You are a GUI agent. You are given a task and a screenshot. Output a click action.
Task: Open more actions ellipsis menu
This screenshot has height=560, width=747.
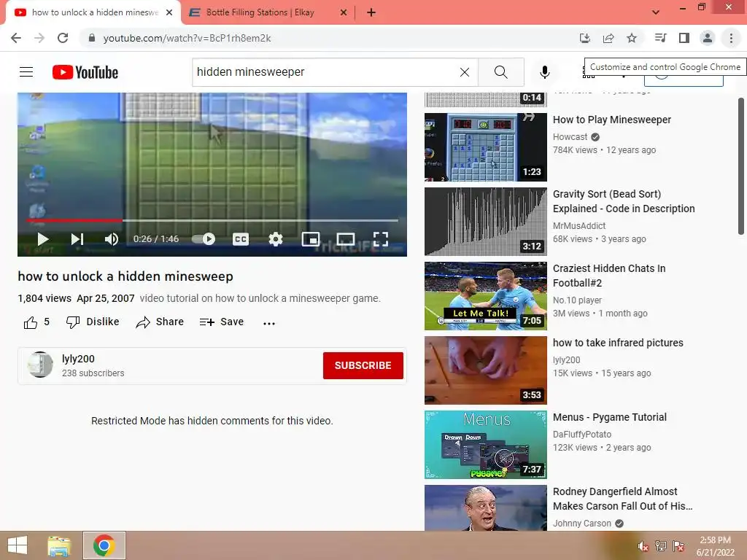(x=269, y=323)
